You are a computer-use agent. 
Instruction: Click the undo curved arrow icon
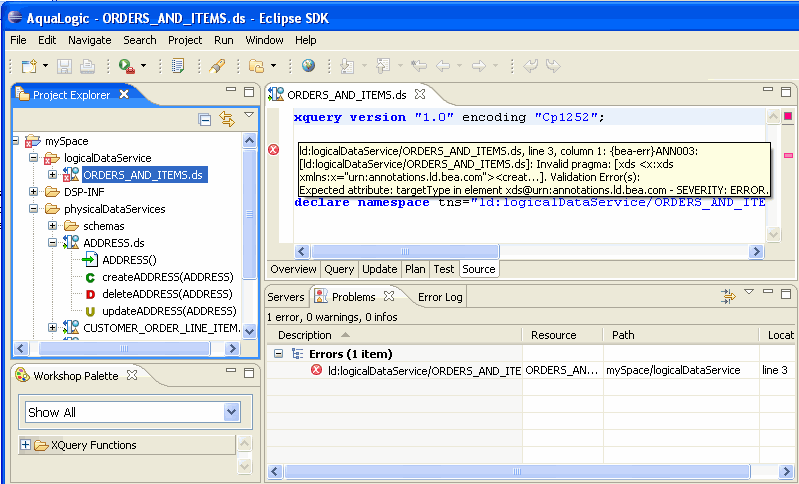pyautogui.click(x=530, y=66)
